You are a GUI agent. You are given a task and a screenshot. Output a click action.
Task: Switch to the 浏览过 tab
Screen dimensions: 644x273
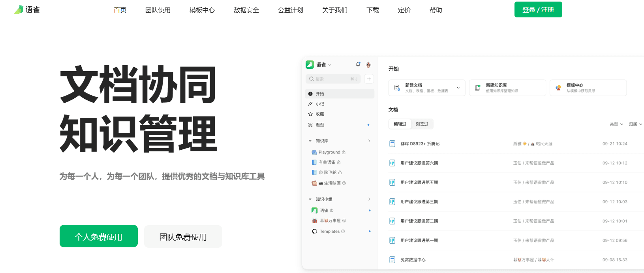pyautogui.click(x=422, y=124)
